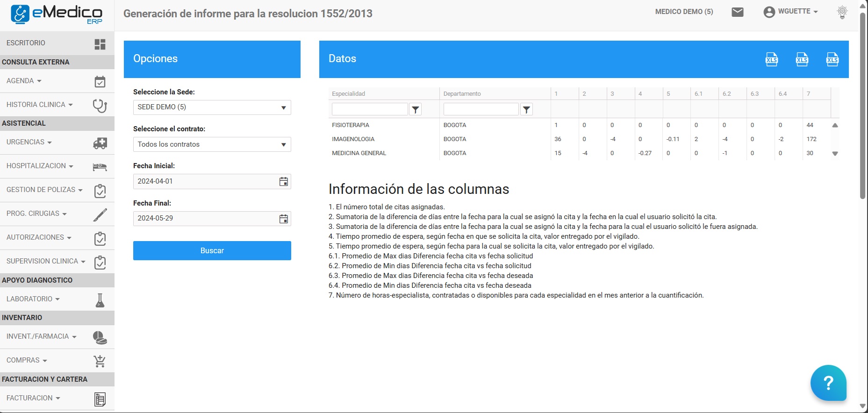The width and height of the screenshot is (868, 413).
Task: Click the first XLS export icon
Action: coord(772,59)
